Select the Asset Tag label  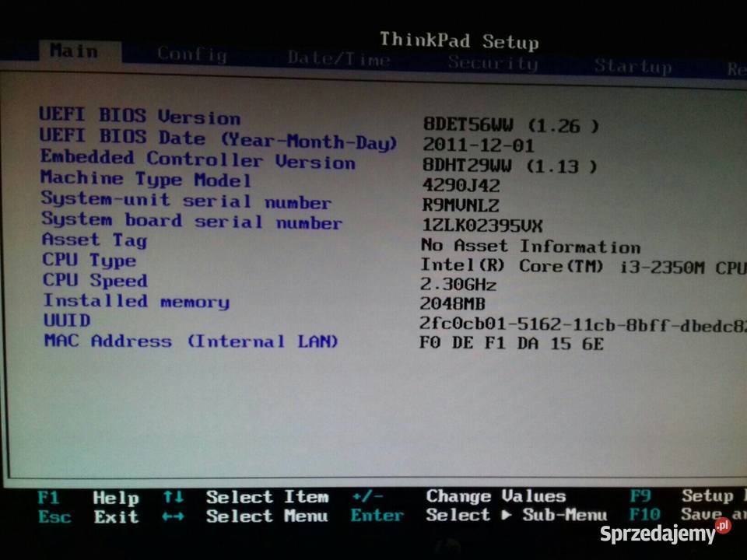tap(94, 240)
